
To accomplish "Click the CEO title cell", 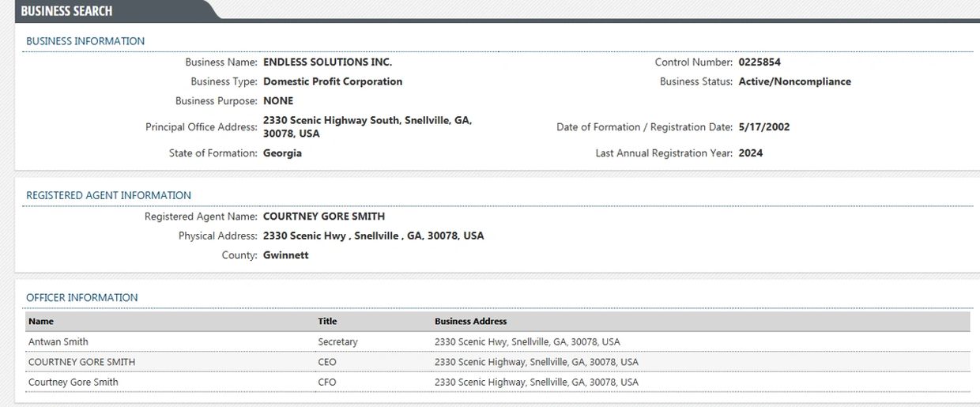I will point(326,362).
